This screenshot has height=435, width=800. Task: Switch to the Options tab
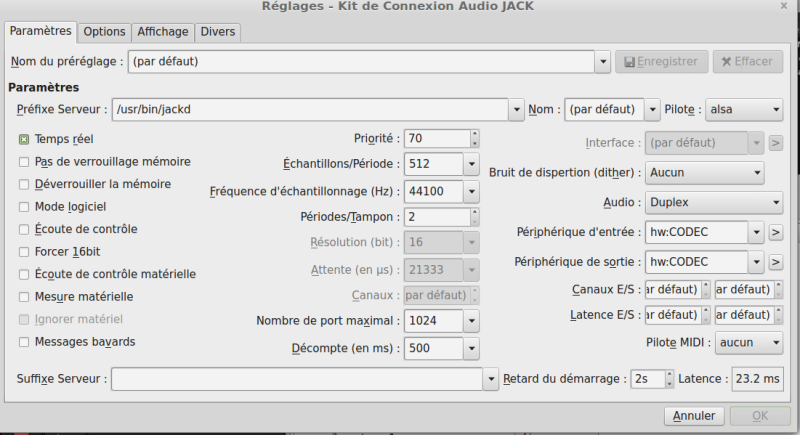coord(104,32)
